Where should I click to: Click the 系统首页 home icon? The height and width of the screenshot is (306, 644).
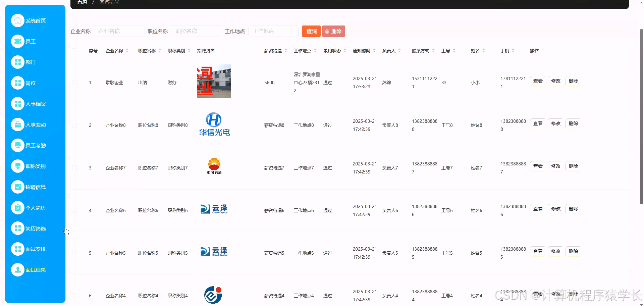[18, 20]
